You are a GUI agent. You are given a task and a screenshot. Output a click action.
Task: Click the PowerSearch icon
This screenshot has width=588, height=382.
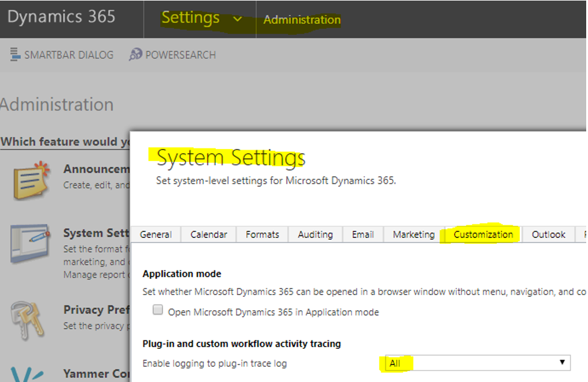(x=135, y=54)
